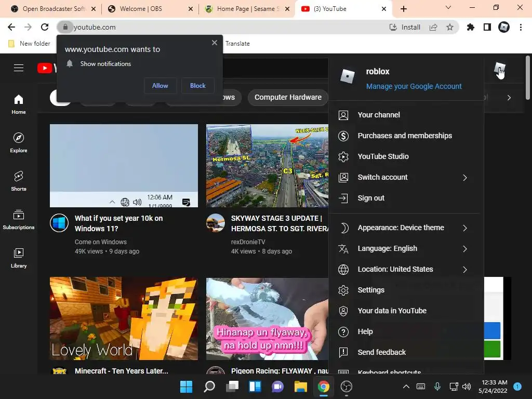
Task: Bookmark this page with the star icon
Action: tap(450, 27)
